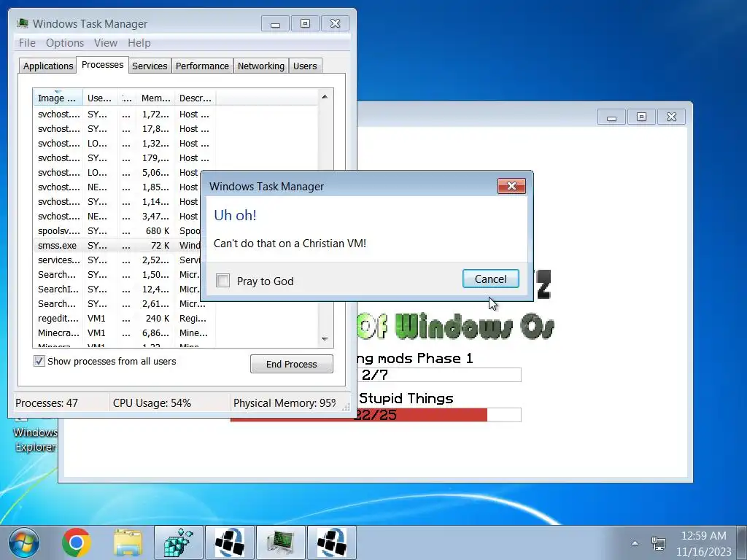Select the svchost row using 179,... memory
Viewport: 747px width, 560px height.
(x=124, y=157)
